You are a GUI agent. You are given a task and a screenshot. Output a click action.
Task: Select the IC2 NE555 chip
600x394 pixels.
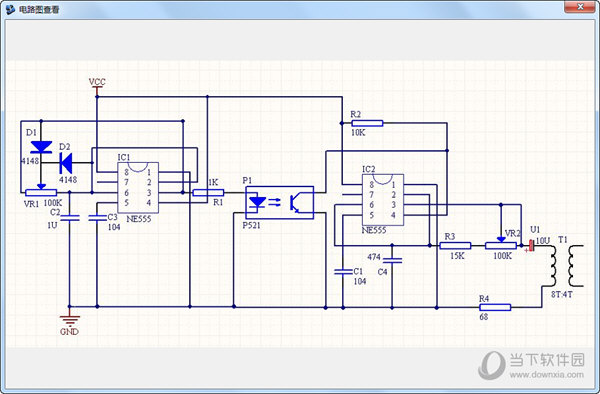(383, 200)
